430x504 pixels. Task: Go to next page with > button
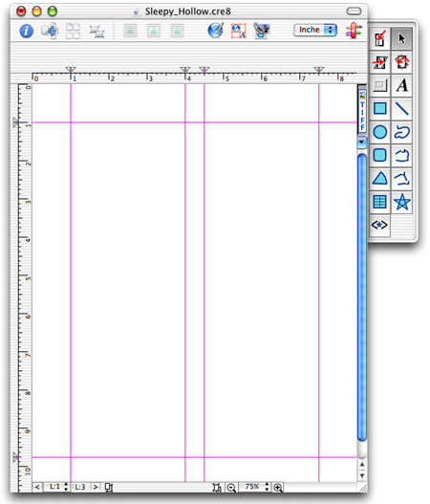(96, 487)
